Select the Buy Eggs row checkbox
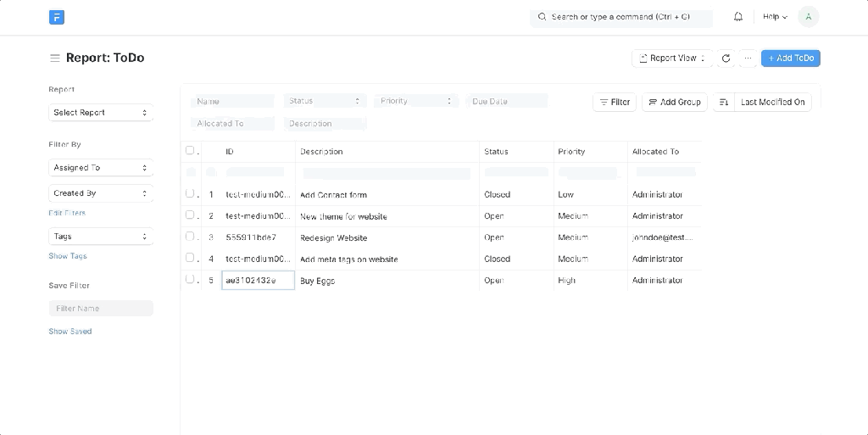The width and height of the screenshot is (868, 435). (190, 279)
